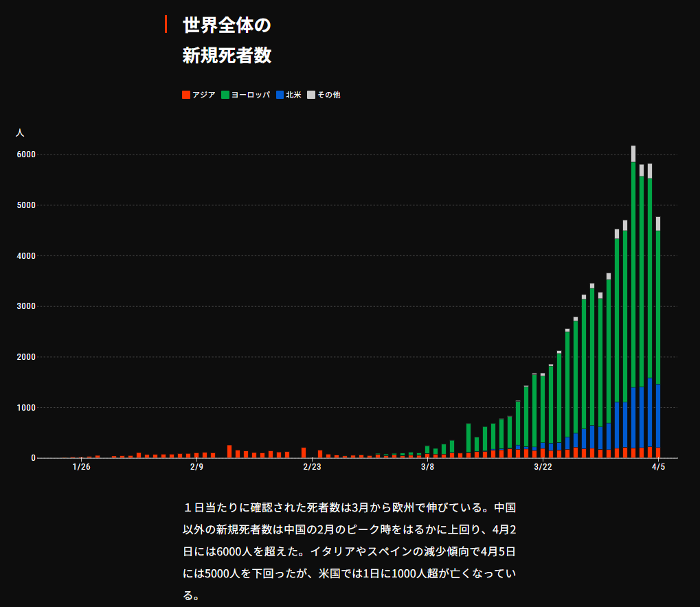This screenshot has width=700, height=607.
Task: Click the 6000 y-axis value label
Action: tap(26, 155)
